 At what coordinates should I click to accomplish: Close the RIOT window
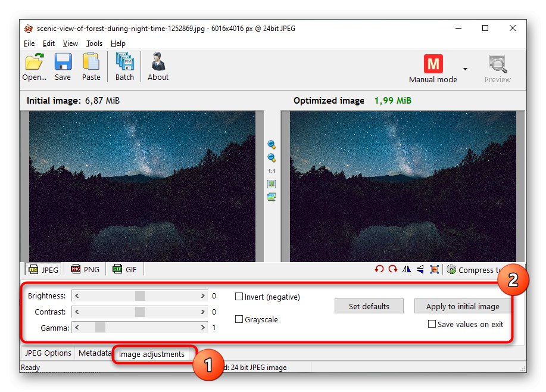(x=513, y=28)
